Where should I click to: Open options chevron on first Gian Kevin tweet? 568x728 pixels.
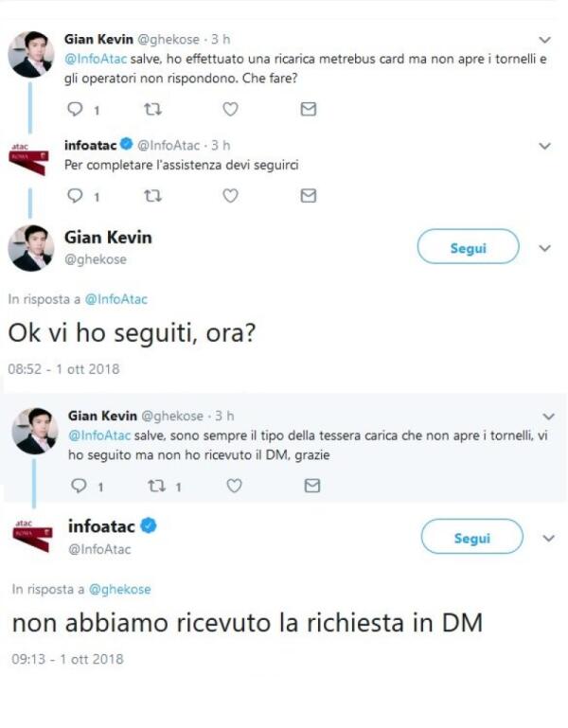(544, 40)
